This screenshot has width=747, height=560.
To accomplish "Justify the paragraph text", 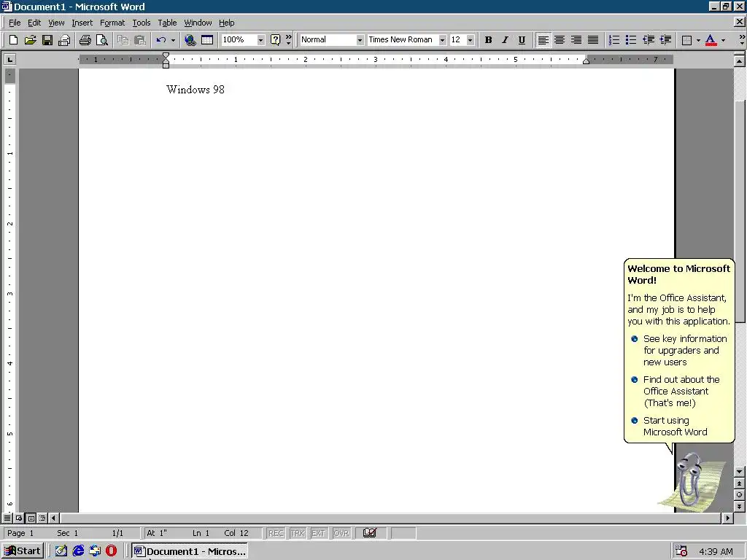I will coord(592,40).
